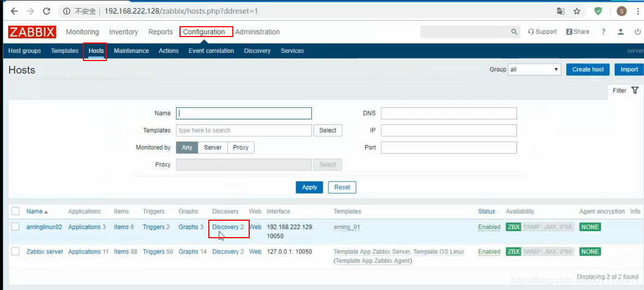
Task: Click Select next to Templates field
Action: tap(328, 130)
